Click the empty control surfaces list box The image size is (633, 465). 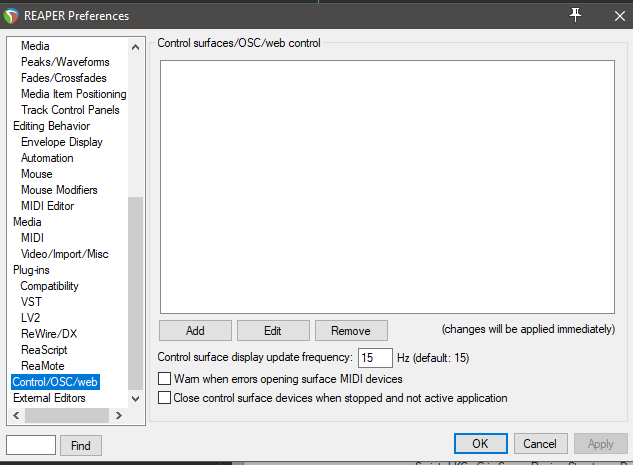pos(387,187)
